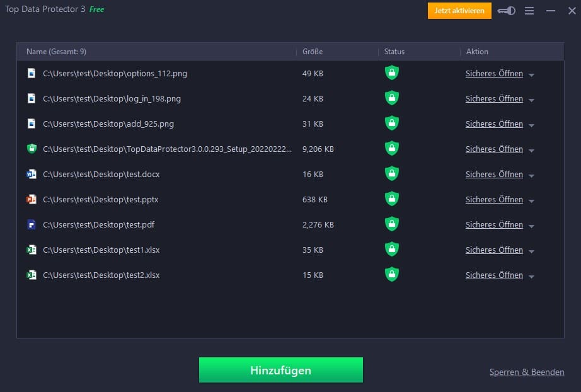Select path C:\Users\test\Desktop\test2.xlsx
The image size is (581, 392).
[x=101, y=275]
